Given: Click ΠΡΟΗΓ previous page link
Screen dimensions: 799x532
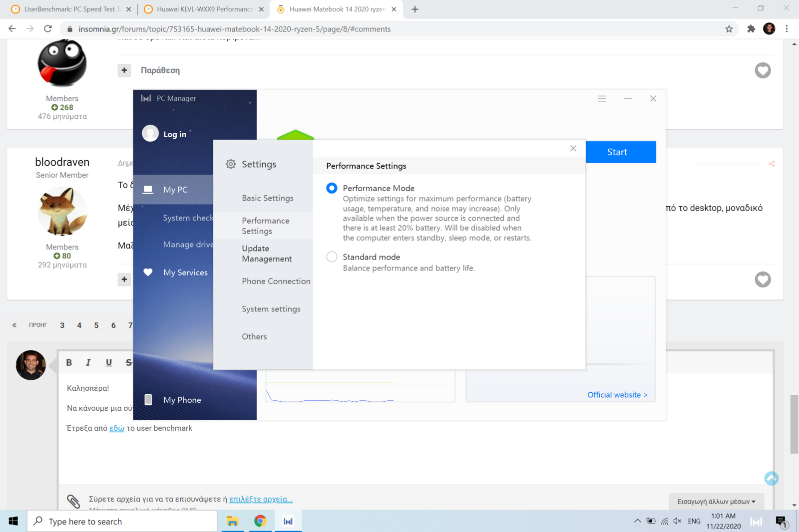Looking at the screenshot, I should 38,325.
